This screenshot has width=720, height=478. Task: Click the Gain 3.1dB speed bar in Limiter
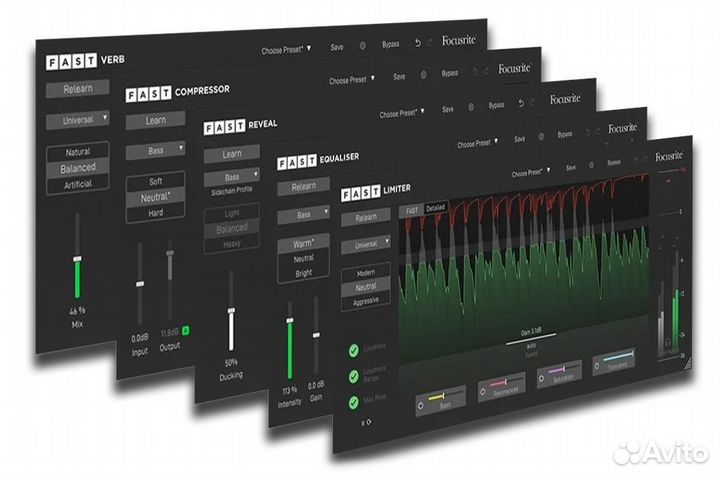pos(531,338)
